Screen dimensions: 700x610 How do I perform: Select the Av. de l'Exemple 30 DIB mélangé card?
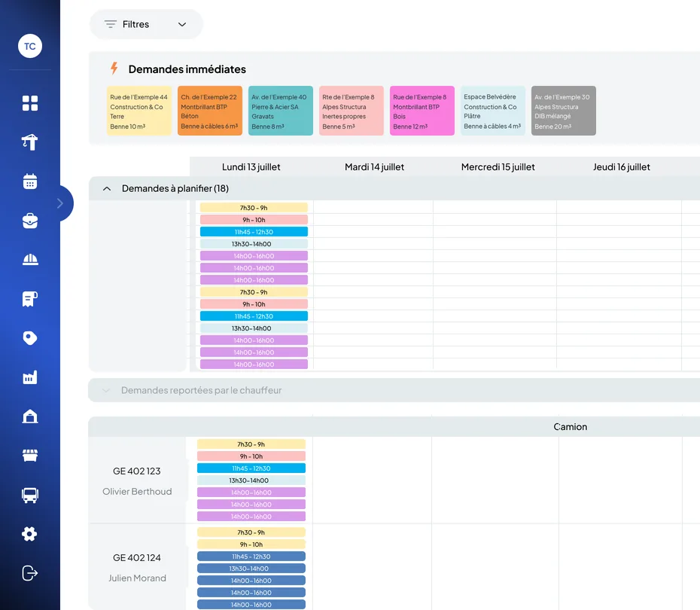pyautogui.click(x=564, y=111)
